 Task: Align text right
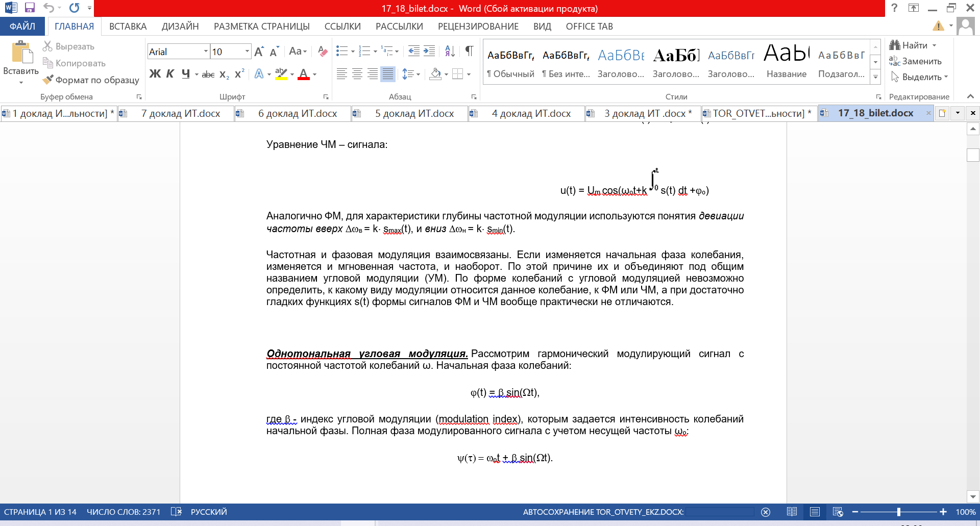(373, 74)
